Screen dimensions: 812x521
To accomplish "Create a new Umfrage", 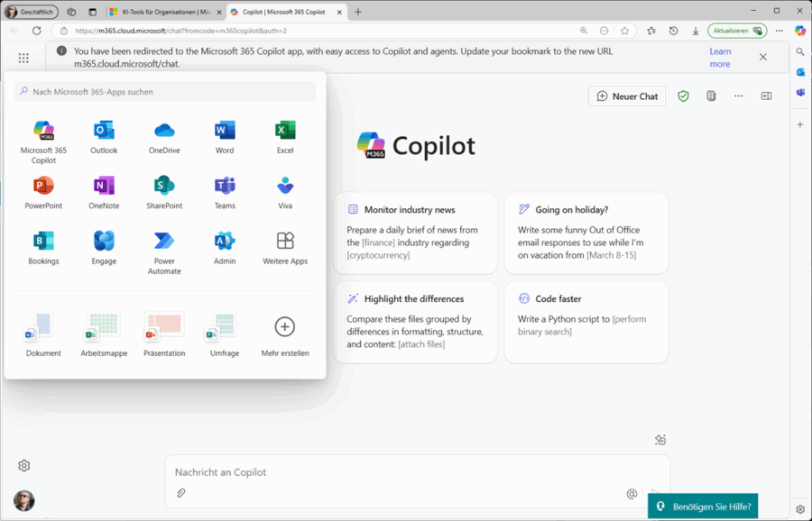I will (225, 334).
